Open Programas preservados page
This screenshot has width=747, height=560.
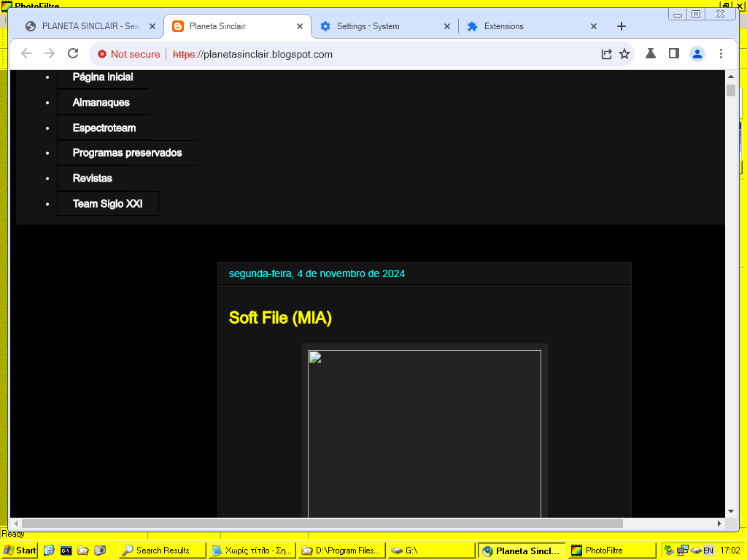[x=127, y=153]
